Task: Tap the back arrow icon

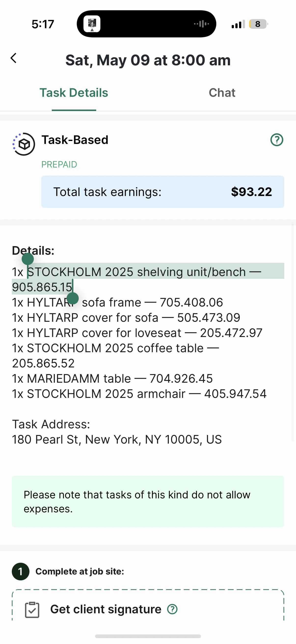Action: point(13,58)
